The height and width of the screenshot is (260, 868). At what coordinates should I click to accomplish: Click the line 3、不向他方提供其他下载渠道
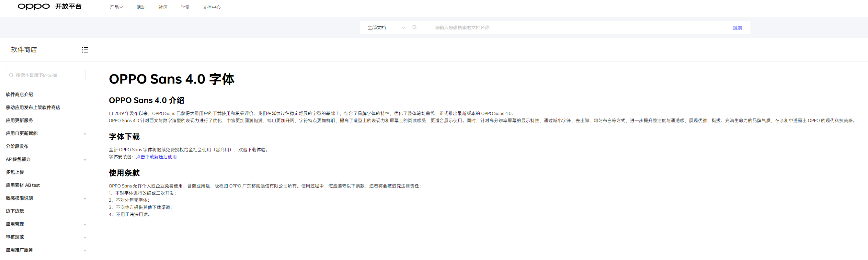click(140, 208)
